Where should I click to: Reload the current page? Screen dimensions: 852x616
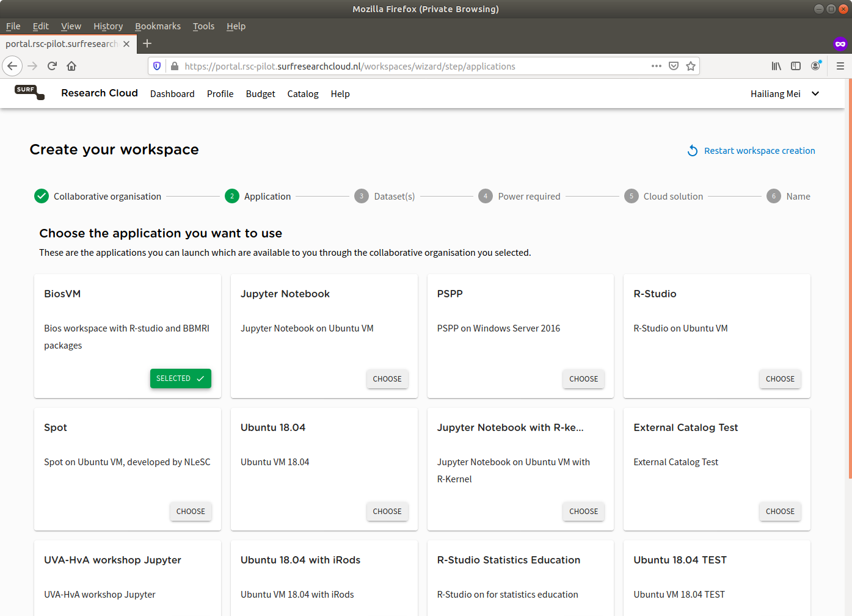52,66
